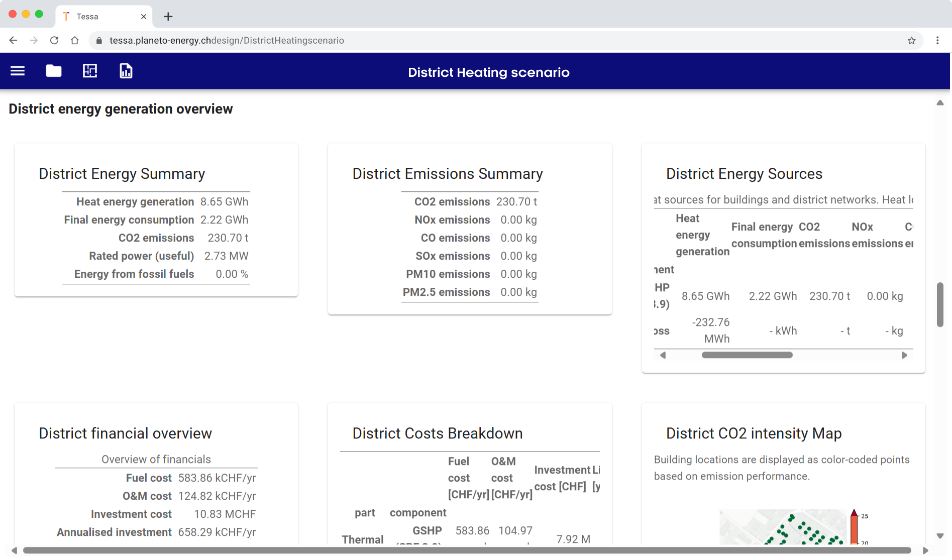Open the floor plan design icon
This screenshot has height=560, width=952.
click(90, 71)
